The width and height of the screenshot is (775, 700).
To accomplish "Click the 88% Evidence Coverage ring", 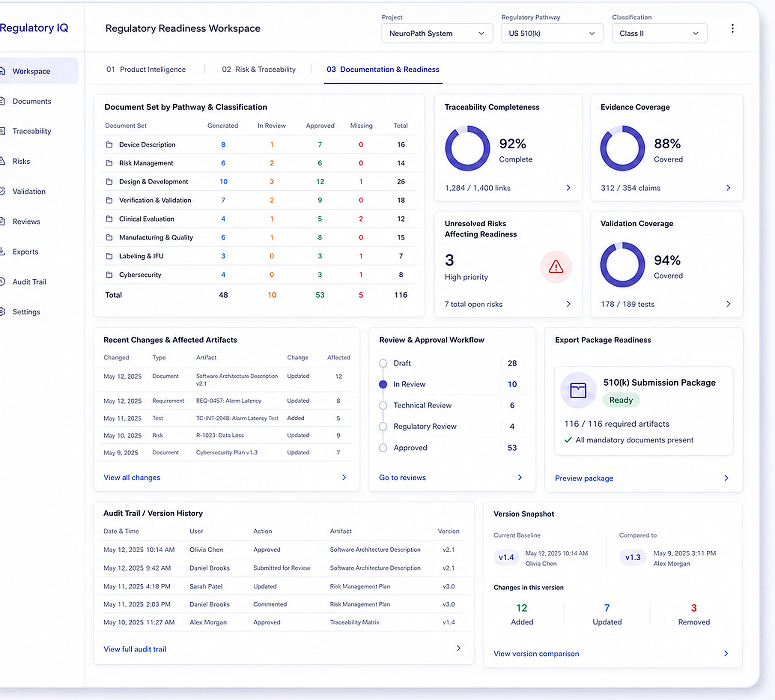I will click(x=622, y=148).
